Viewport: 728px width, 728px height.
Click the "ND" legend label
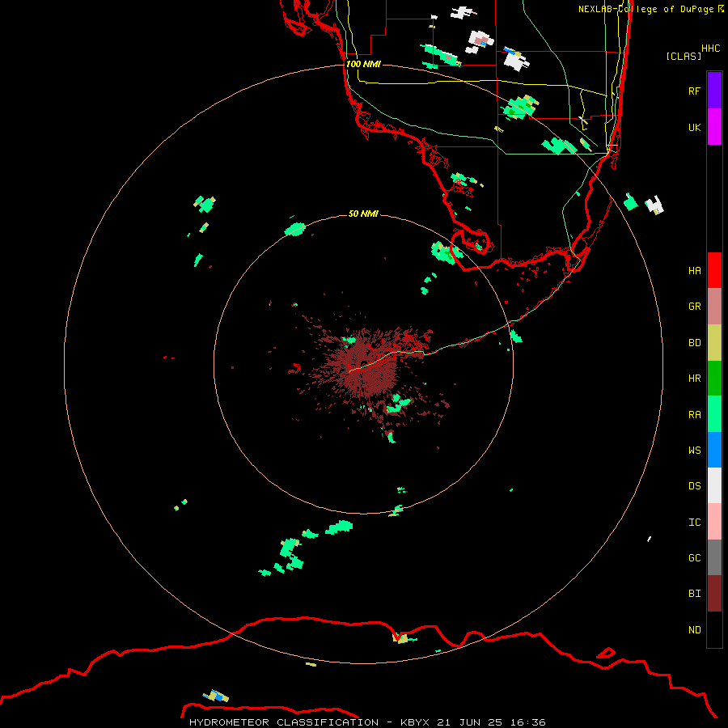point(694,630)
